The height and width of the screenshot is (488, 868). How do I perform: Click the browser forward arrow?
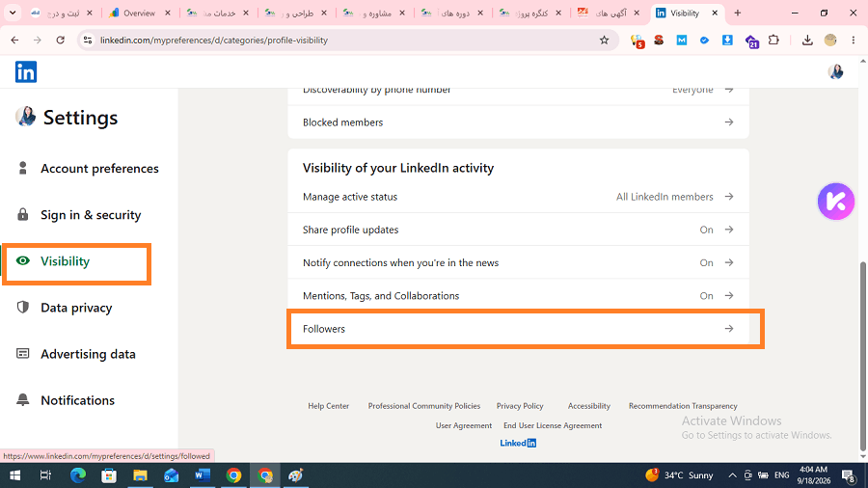pos(37,40)
